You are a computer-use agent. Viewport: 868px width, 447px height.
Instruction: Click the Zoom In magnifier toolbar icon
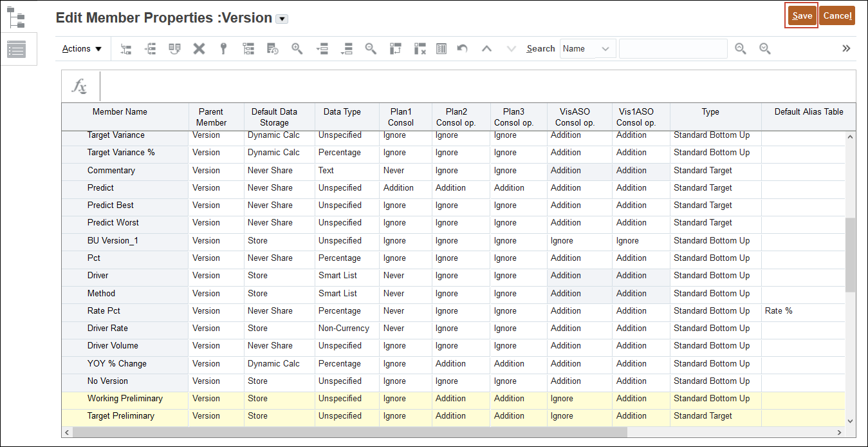click(x=297, y=48)
